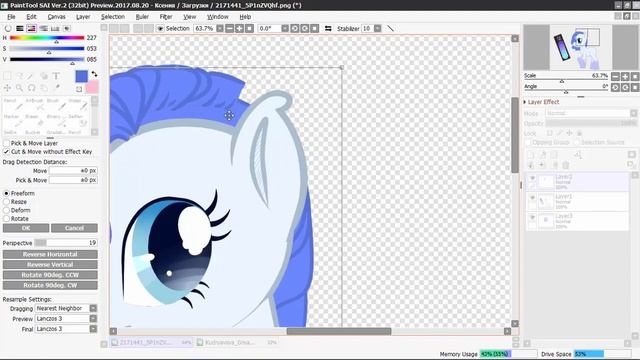Reset zoom with toolbar square button
The image size is (640, 360).
coord(249,28)
